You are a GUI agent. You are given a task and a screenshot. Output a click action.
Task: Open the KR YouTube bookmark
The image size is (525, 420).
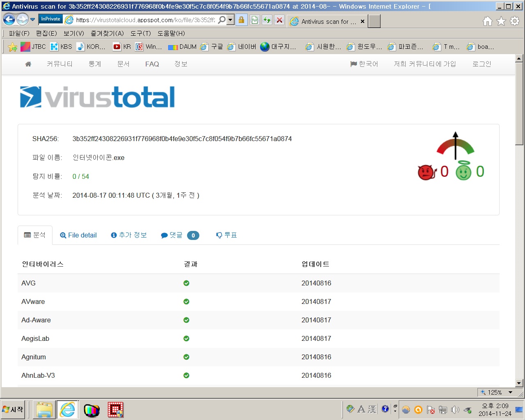(122, 47)
